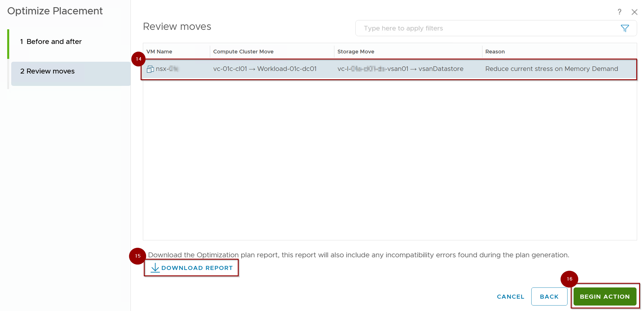
Task: Click the download arrow icon
Action: [x=155, y=268]
